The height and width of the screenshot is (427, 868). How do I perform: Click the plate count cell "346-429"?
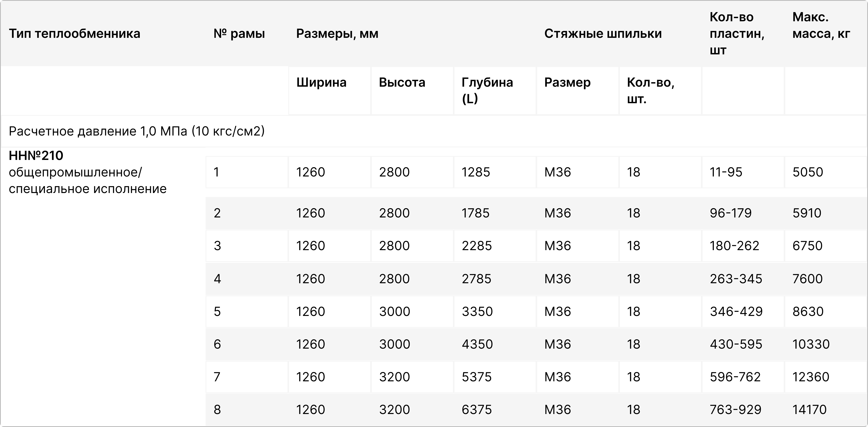click(736, 311)
